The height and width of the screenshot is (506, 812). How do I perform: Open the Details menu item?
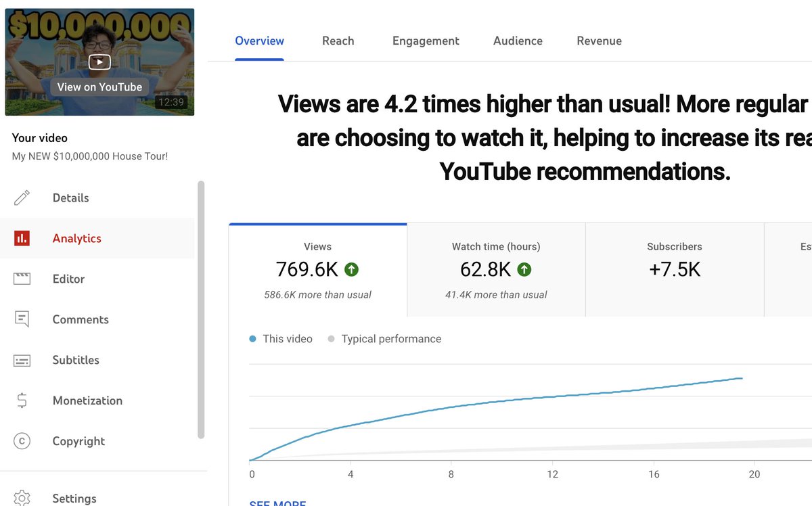97,198
